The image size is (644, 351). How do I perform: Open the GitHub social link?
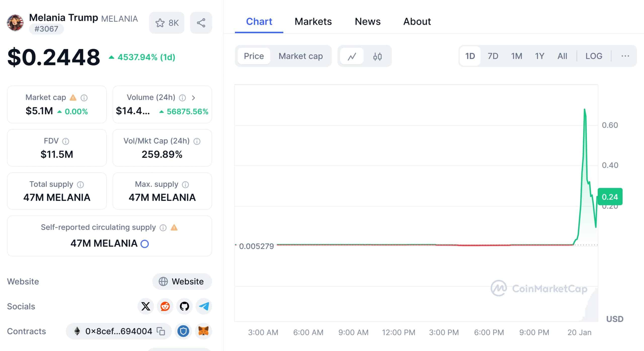point(184,306)
